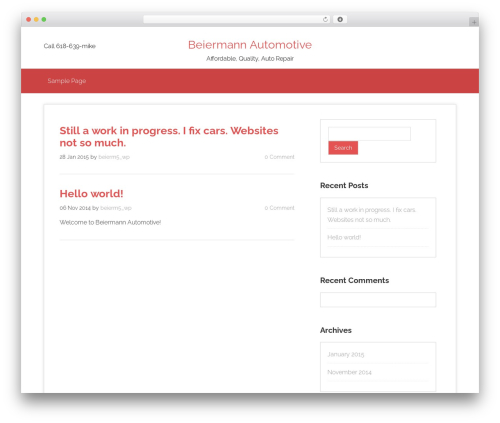Image resolution: width=500 pixels, height=423 pixels.
Task: Open the Hello world! post title
Action: (91, 193)
